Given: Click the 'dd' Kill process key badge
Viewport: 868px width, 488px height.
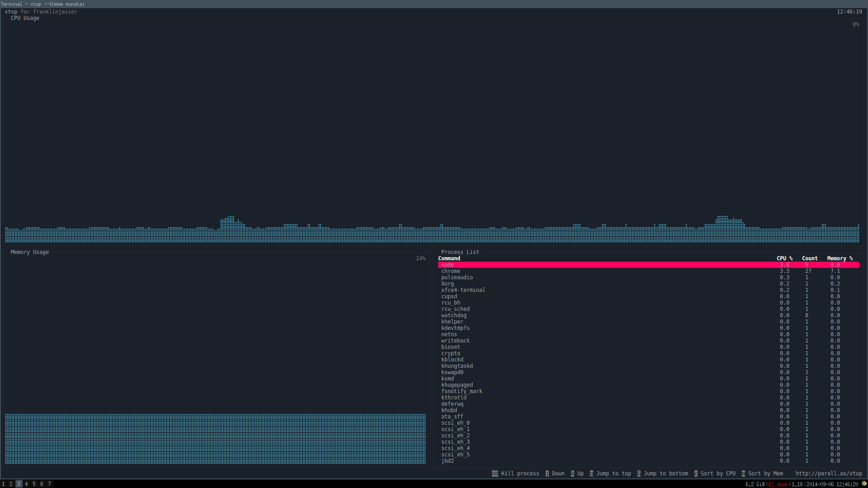Looking at the screenshot, I should coord(495,474).
